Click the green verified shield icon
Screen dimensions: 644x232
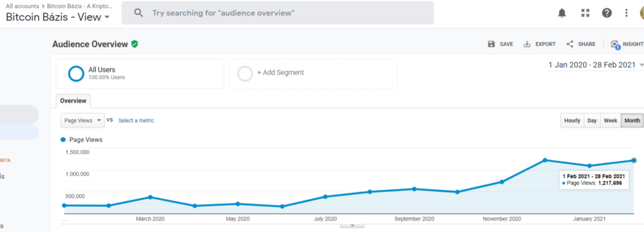[x=135, y=44]
